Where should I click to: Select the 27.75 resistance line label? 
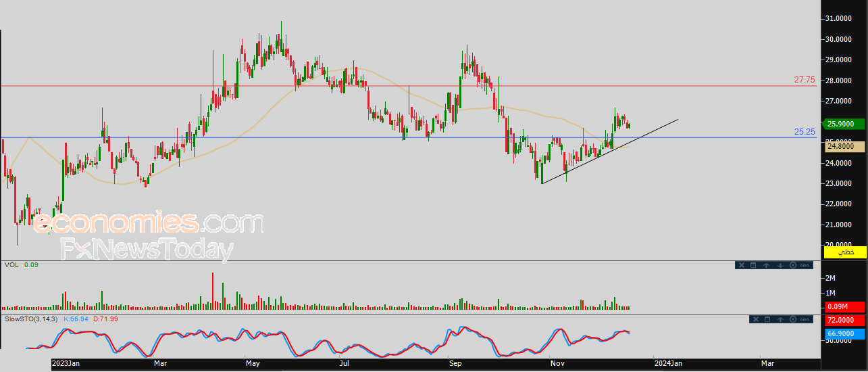(x=805, y=80)
